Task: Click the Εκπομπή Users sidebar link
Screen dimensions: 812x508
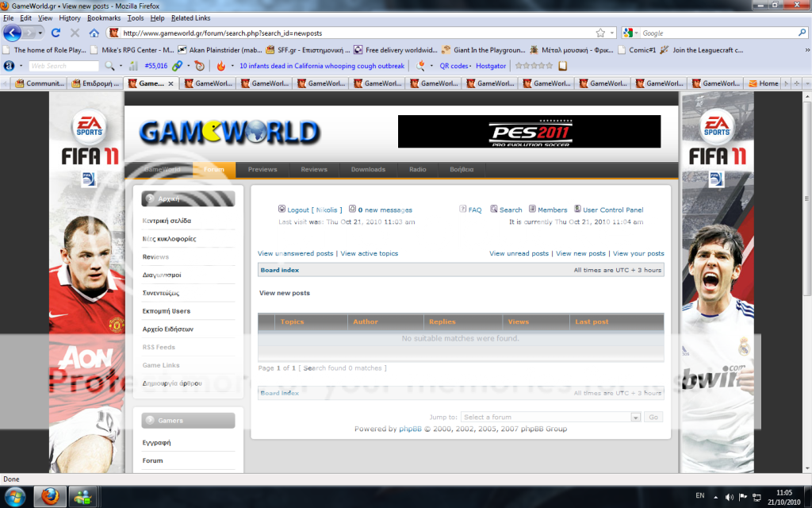Action: [167, 311]
